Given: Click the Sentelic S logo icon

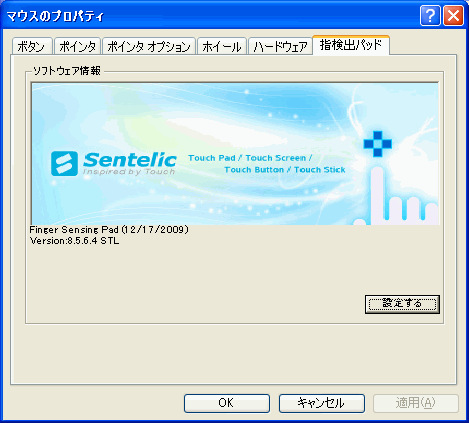Looking at the screenshot, I should pyautogui.click(x=64, y=163).
